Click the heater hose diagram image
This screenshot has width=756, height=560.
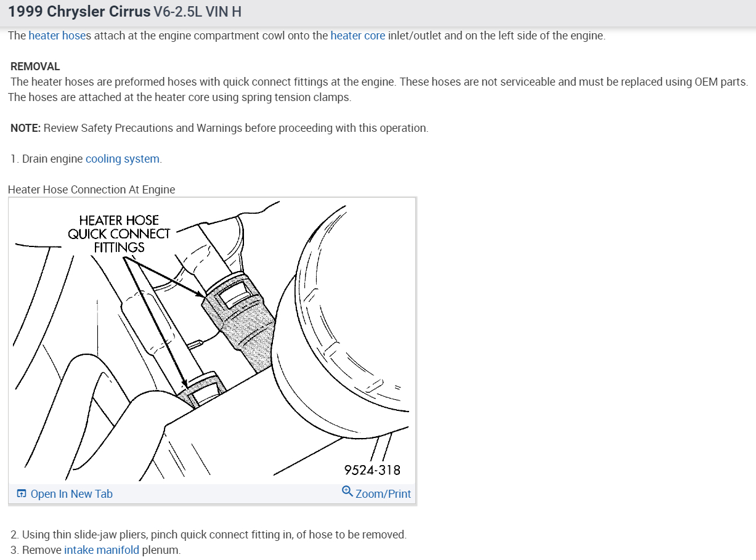point(213,341)
